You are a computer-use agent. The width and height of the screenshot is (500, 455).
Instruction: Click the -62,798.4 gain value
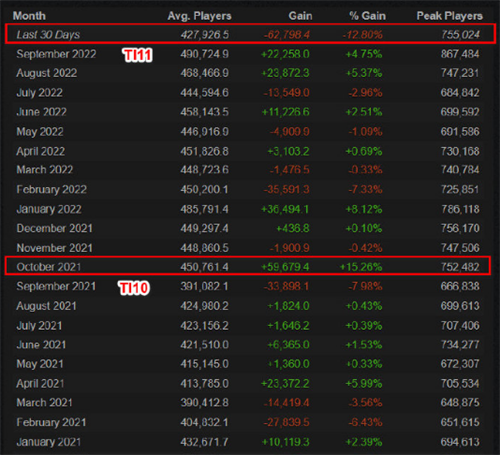tap(287, 34)
